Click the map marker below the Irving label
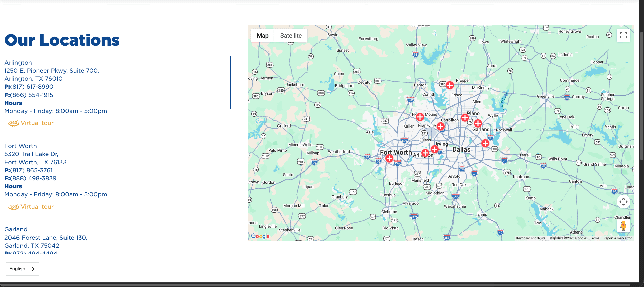644x287 pixels. (435, 149)
